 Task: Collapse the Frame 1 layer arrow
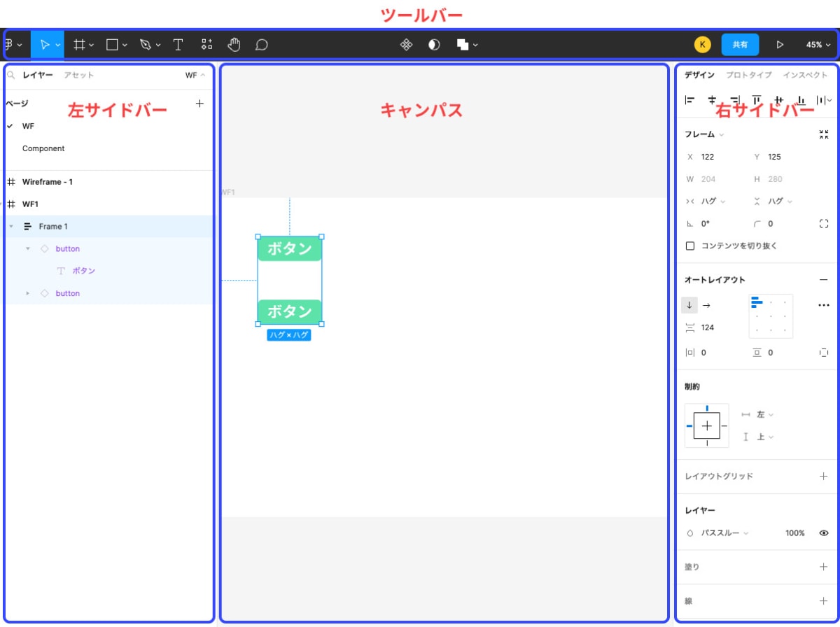pos(11,226)
